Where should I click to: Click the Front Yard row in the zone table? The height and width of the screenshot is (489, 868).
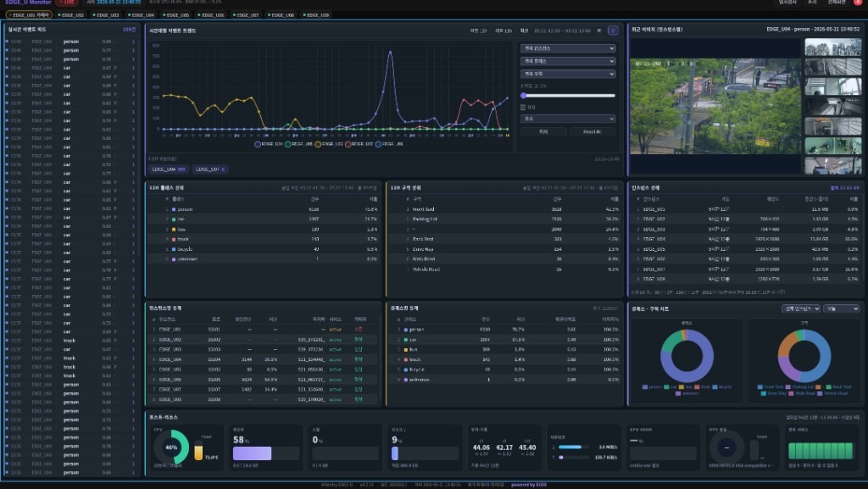(504, 209)
